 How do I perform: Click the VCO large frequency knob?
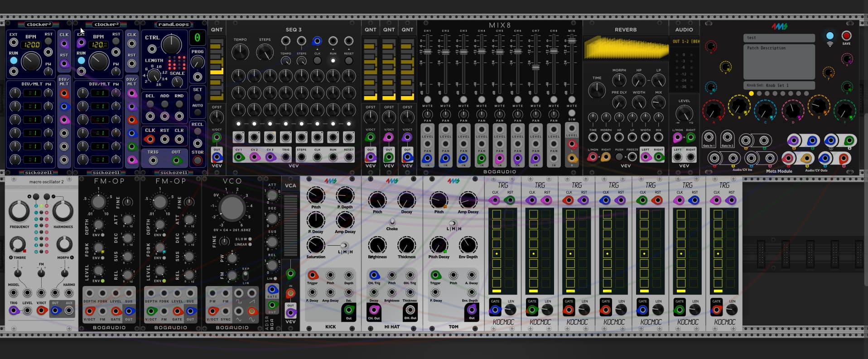(232, 208)
